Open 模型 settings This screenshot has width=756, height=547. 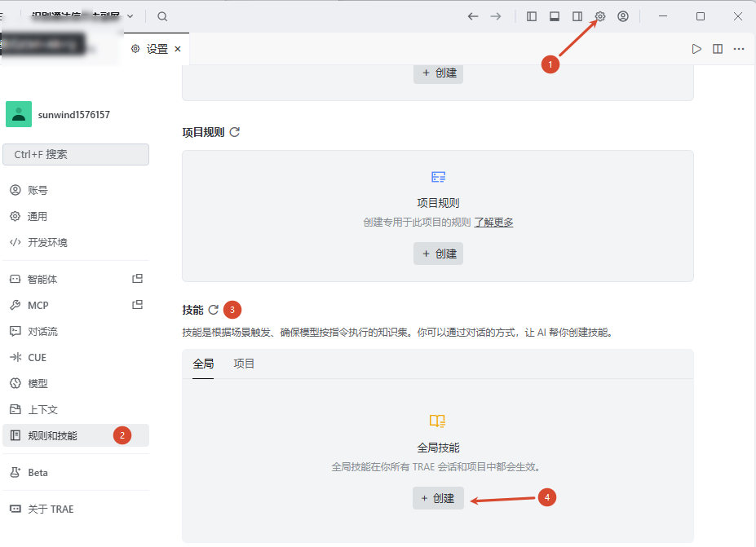(76, 384)
